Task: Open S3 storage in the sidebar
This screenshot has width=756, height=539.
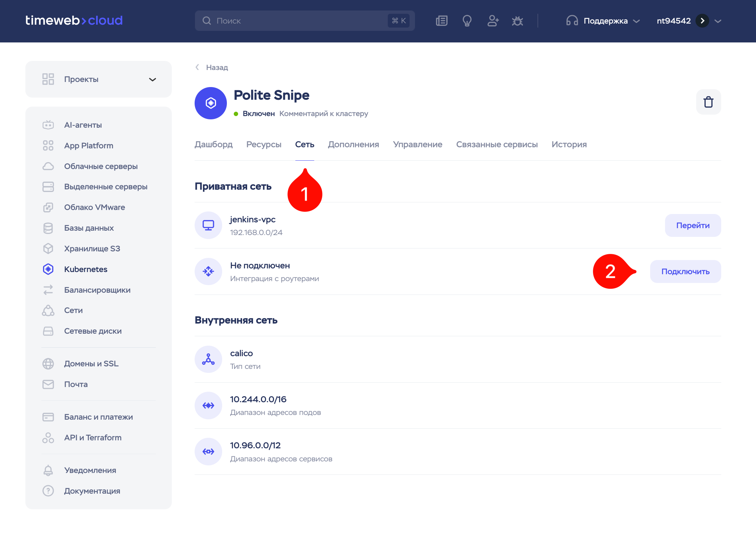Action: pyautogui.click(x=92, y=248)
